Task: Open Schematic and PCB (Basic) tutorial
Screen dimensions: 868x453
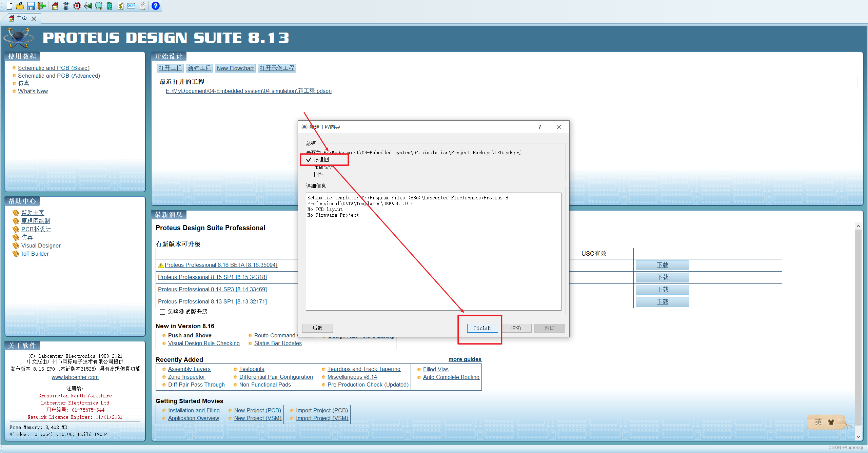Action: pyautogui.click(x=54, y=68)
